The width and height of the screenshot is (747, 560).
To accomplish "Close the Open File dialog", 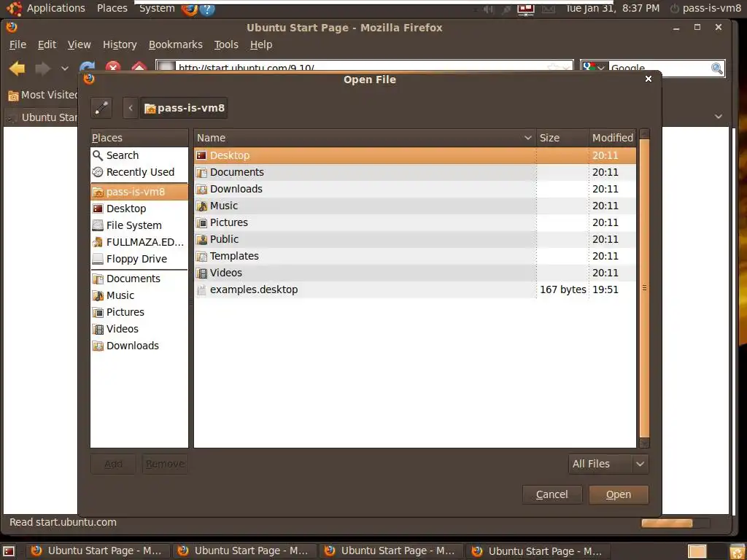I will click(x=649, y=79).
